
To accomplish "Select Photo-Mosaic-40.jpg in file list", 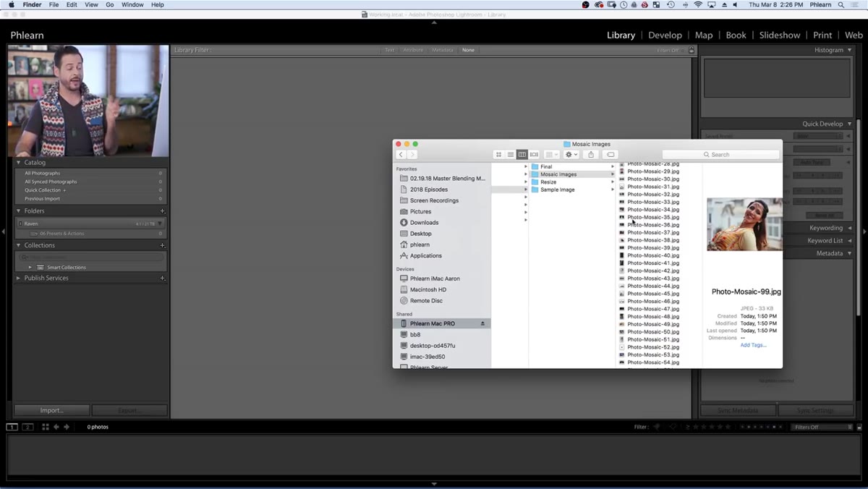I will pos(653,255).
